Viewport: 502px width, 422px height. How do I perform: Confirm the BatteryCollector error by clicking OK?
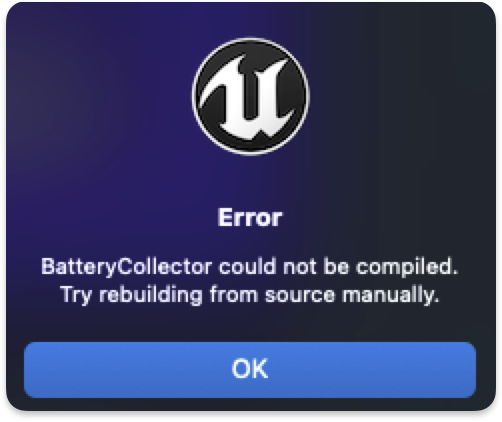click(250, 370)
